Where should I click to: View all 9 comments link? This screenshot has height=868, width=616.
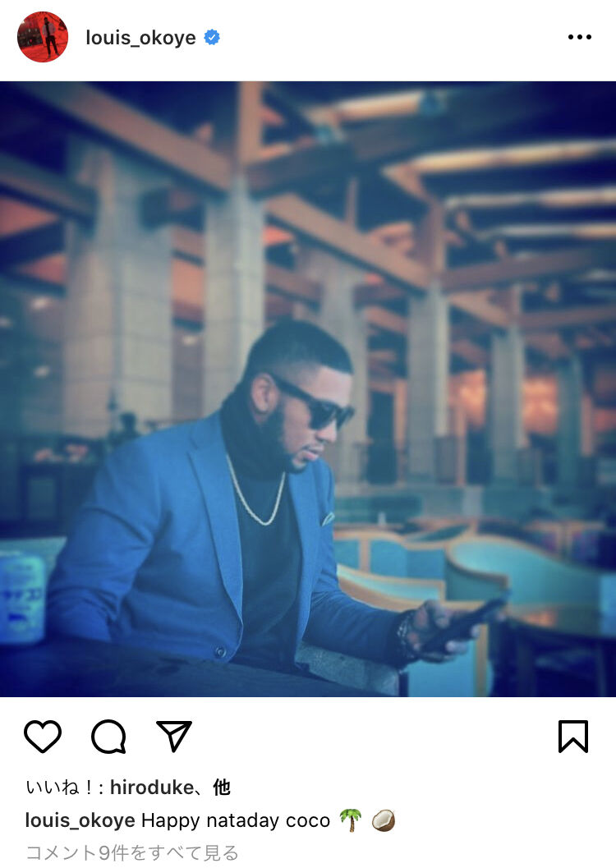pos(131,852)
